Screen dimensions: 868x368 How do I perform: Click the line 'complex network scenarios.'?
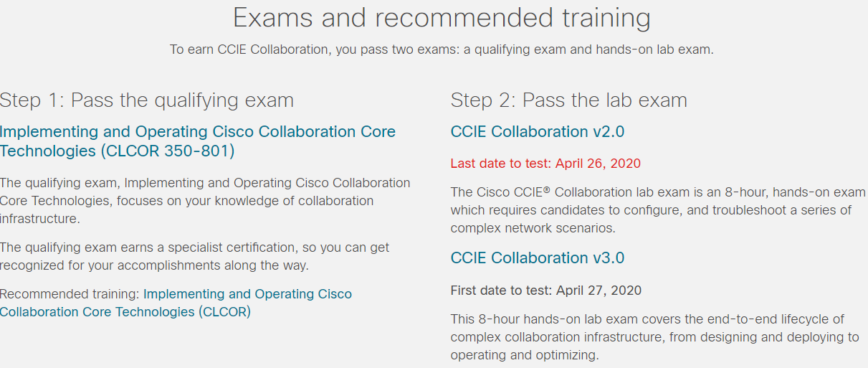pos(533,228)
